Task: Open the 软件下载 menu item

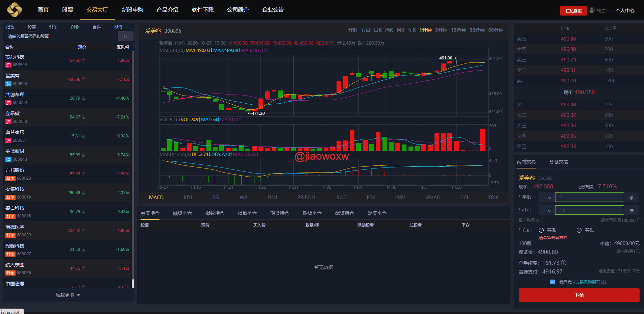Action: [203, 10]
